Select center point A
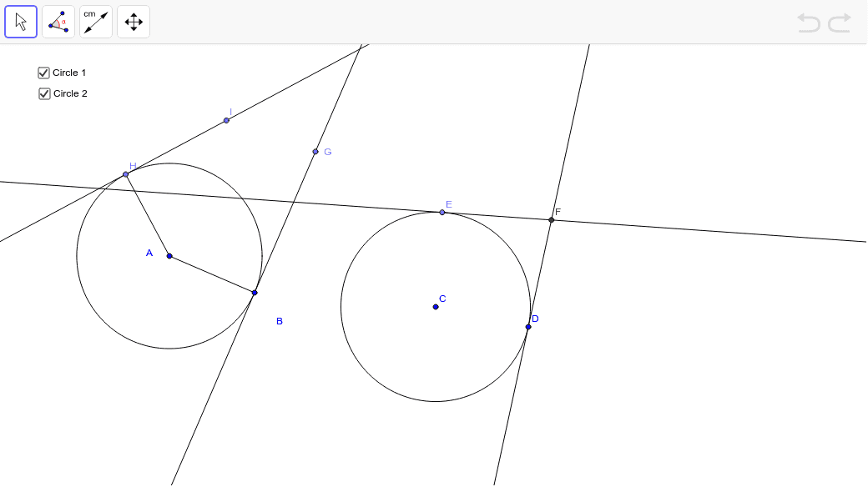Viewport: 868px width, 487px height. [169, 256]
